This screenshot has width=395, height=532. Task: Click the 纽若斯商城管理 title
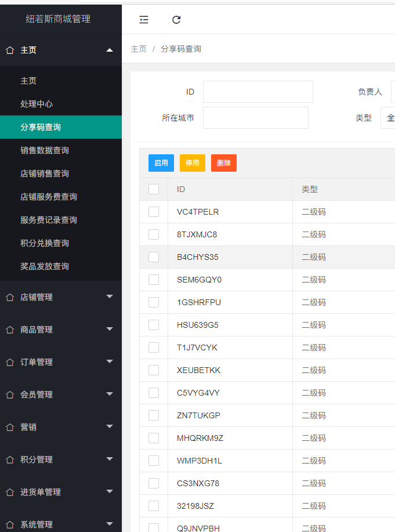click(x=58, y=19)
